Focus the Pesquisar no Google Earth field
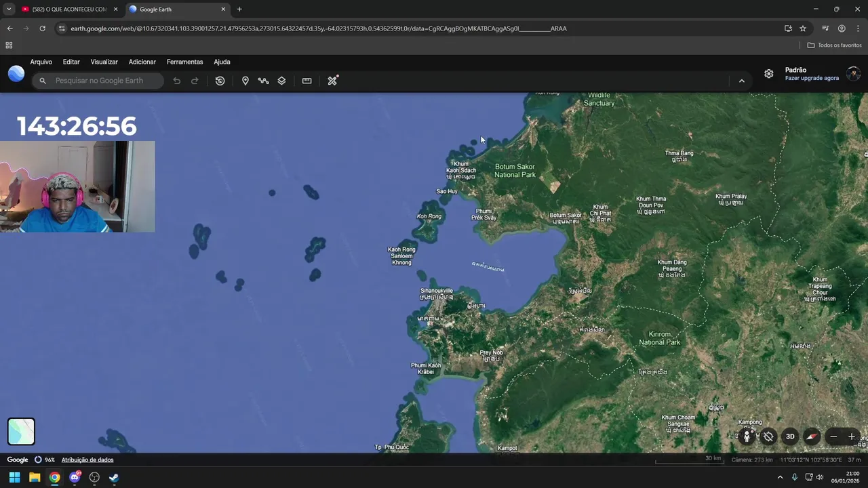Image resolution: width=868 pixels, height=488 pixels. 98,81
